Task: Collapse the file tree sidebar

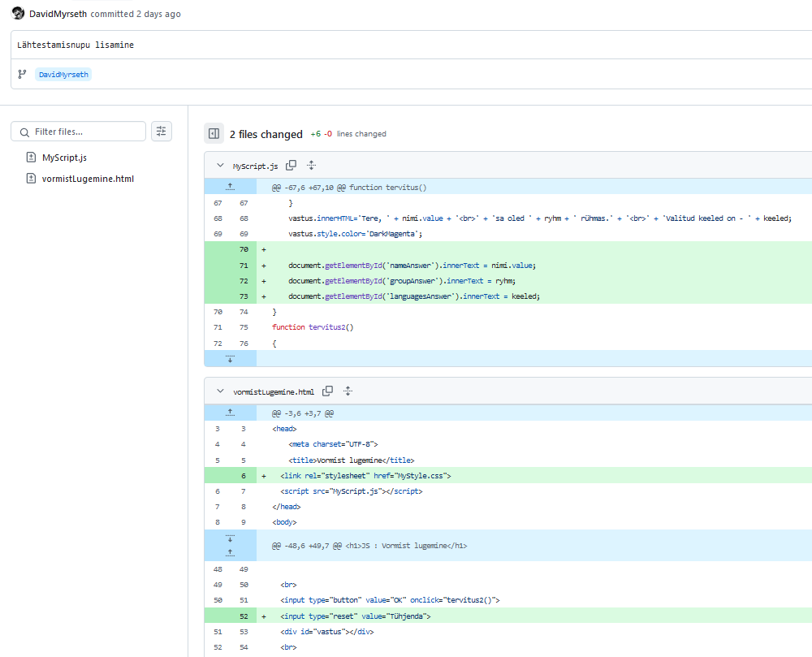Action: [x=214, y=133]
